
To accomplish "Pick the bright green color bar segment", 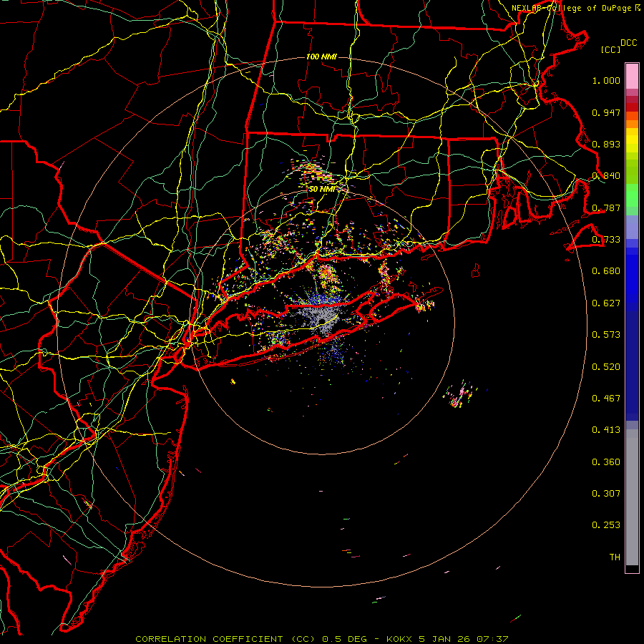I will (x=632, y=195).
